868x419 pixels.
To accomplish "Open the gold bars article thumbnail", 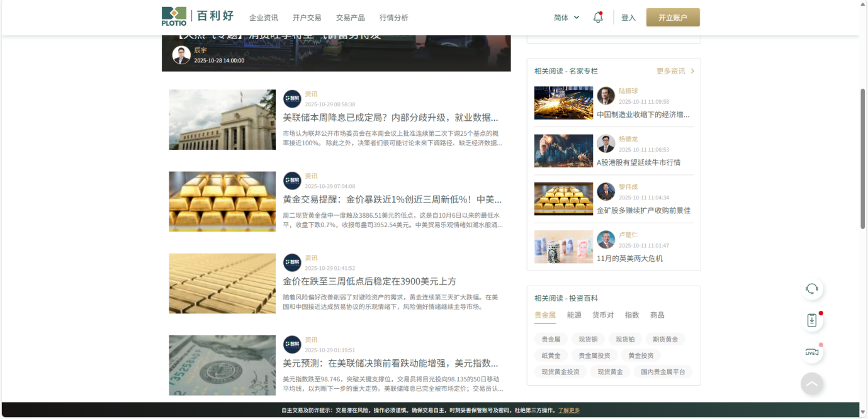I will (222, 201).
